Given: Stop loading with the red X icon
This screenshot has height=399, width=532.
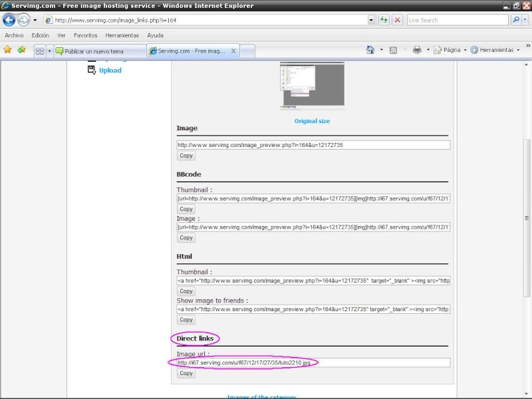Looking at the screenshot, I should pos(397,20).
